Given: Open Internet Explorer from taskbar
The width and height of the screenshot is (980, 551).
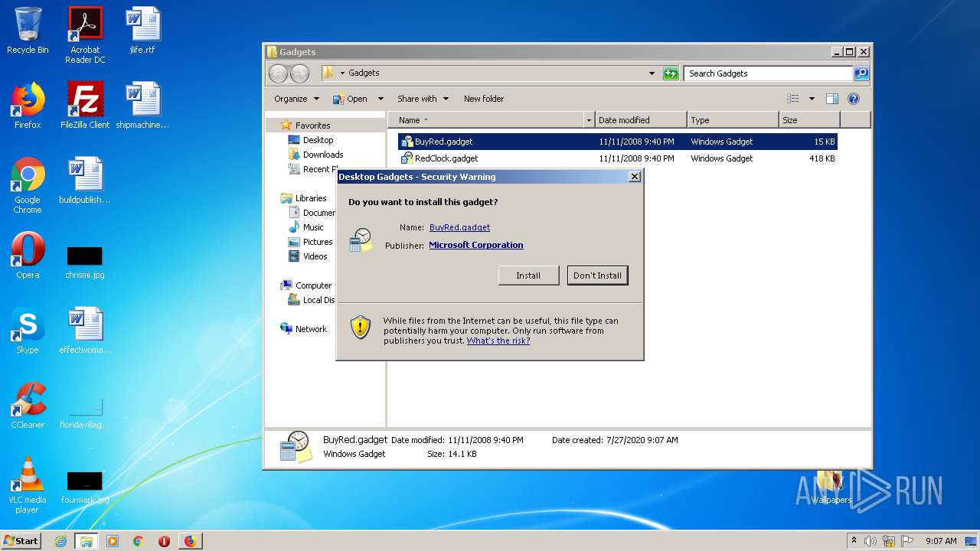Looking at the screenshot, I should 60,541.
